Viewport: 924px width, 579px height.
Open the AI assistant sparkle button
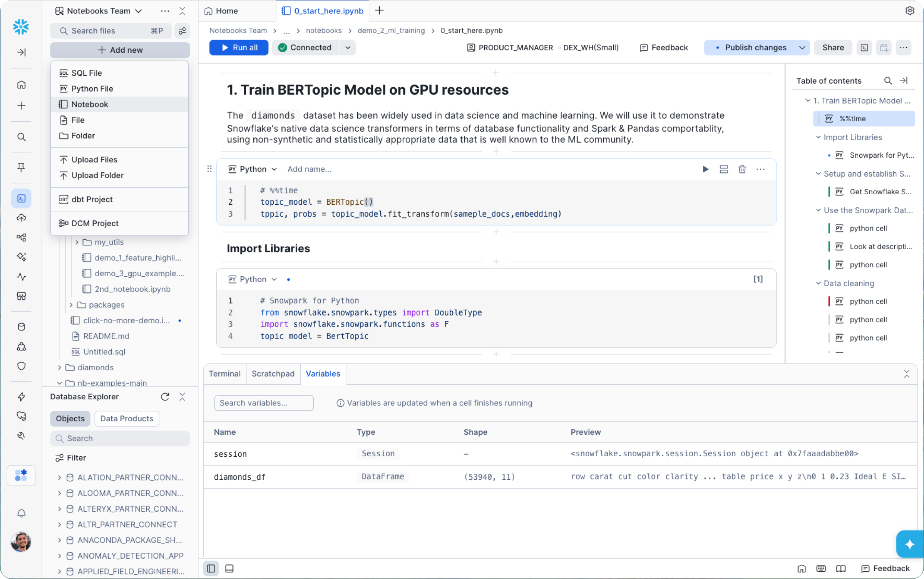(909, 544)
